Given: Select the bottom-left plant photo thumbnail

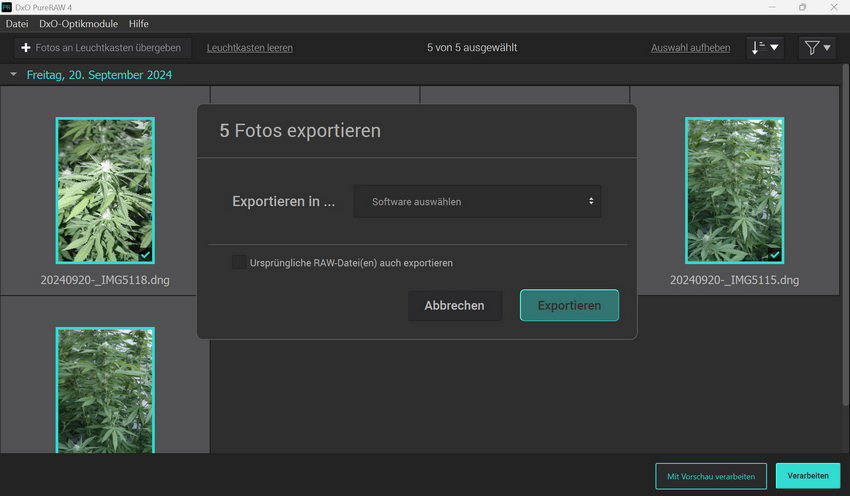Looking at the screenshot, I should coord(105,390).
